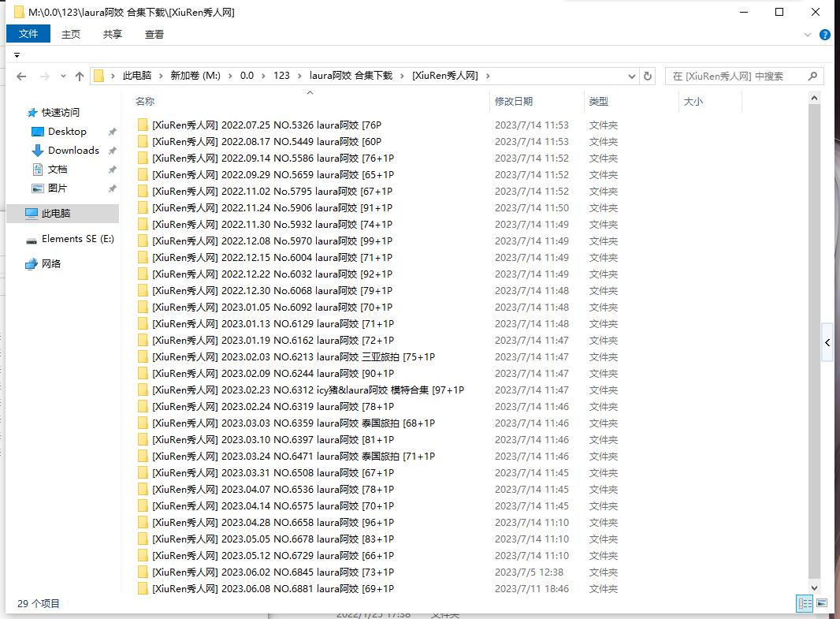Select 此电脑 in the navigation pane
Screen dimensions: 840x619
pos(62,214)
